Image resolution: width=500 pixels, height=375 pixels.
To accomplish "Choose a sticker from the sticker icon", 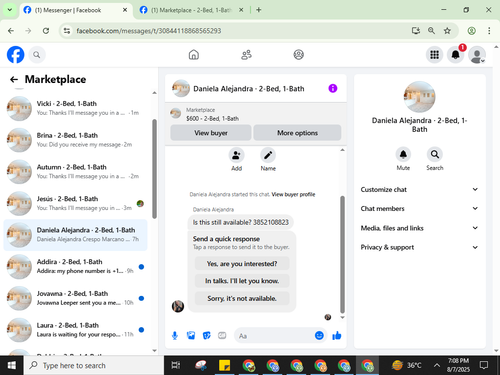I will click(207, 336).
